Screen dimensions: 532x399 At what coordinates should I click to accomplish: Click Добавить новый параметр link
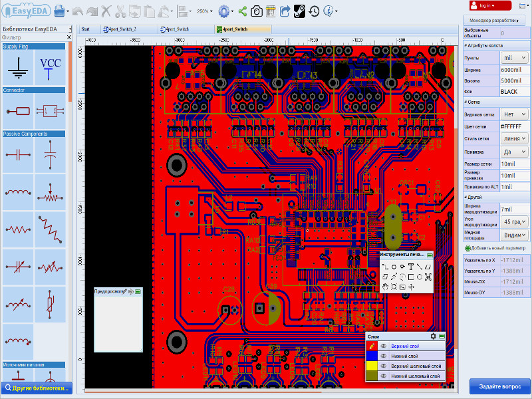click(495, 248)
